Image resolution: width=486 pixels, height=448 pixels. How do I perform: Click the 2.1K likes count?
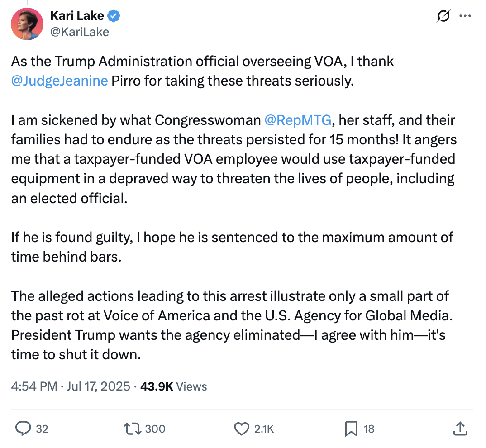click(x=264, y=429)
